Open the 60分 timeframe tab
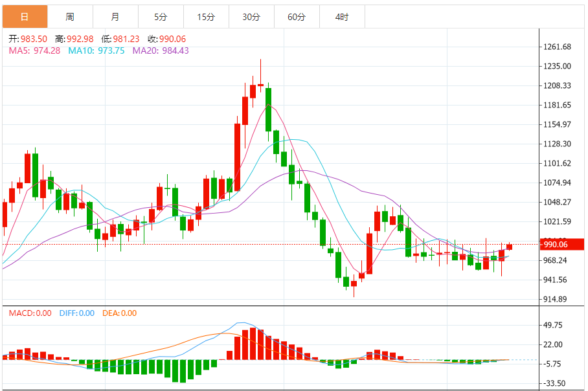Image resolution: width=588 pixels, height=391 pixels. (x=297, y=17)
